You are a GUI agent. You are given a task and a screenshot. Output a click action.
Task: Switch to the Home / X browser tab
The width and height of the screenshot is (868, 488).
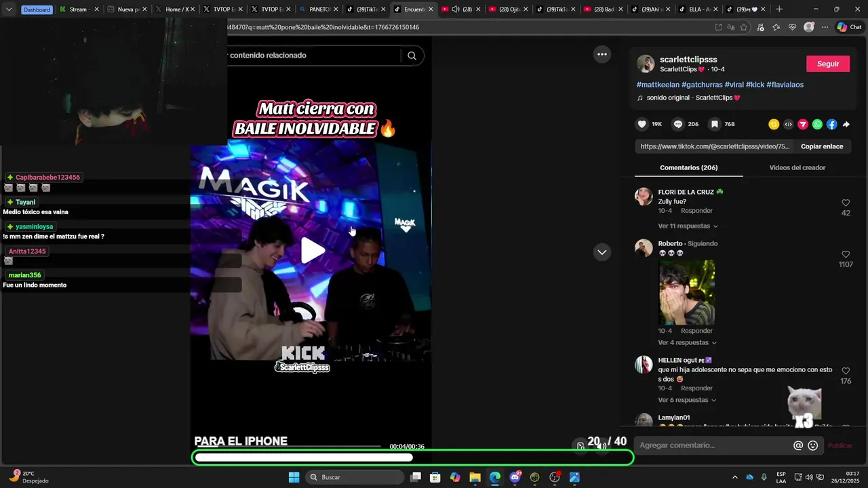175,9
